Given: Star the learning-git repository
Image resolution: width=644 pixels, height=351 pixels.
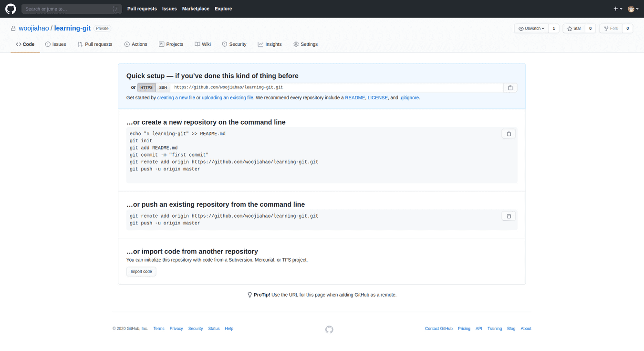Looking at the screenshot, I should (573, 28).
